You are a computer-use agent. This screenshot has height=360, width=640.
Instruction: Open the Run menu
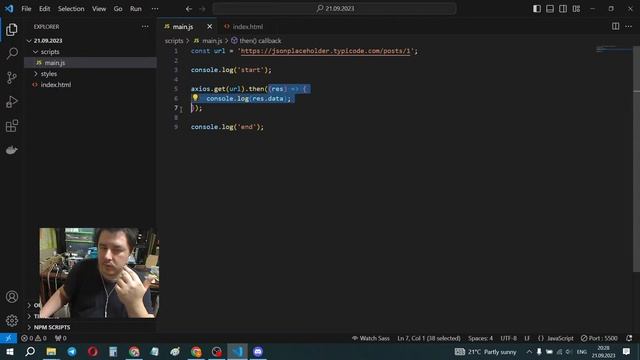[x=136, y=9]
